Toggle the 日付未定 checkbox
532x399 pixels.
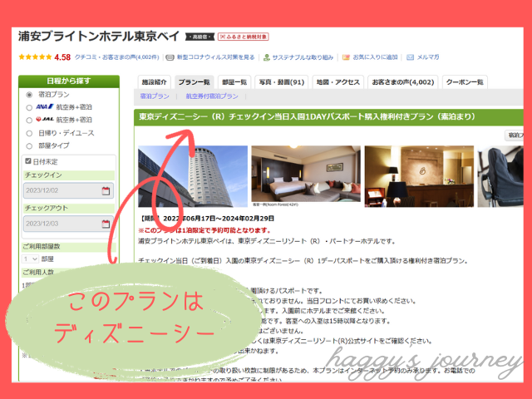pyautogui.click(x=28, y=161)
